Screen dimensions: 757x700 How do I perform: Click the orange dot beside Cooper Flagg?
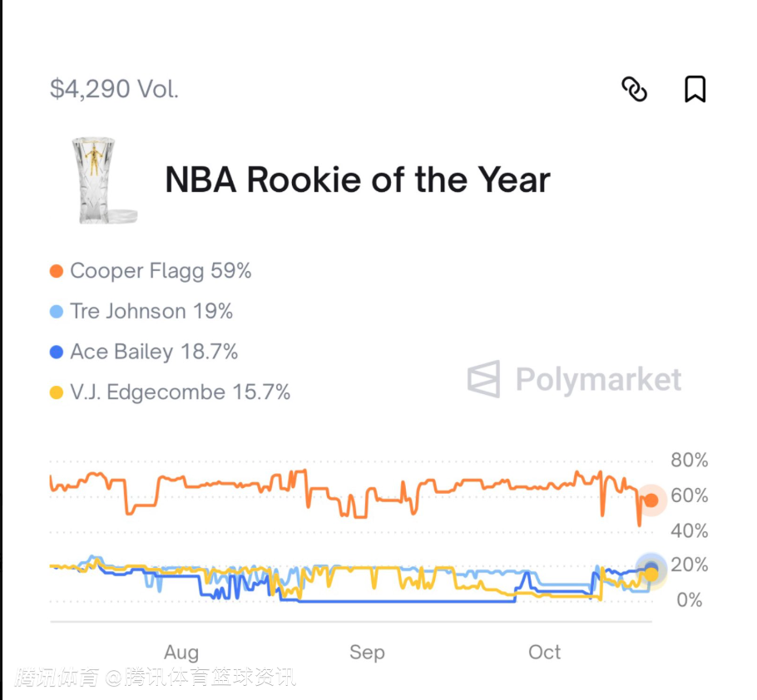[57, 271]
